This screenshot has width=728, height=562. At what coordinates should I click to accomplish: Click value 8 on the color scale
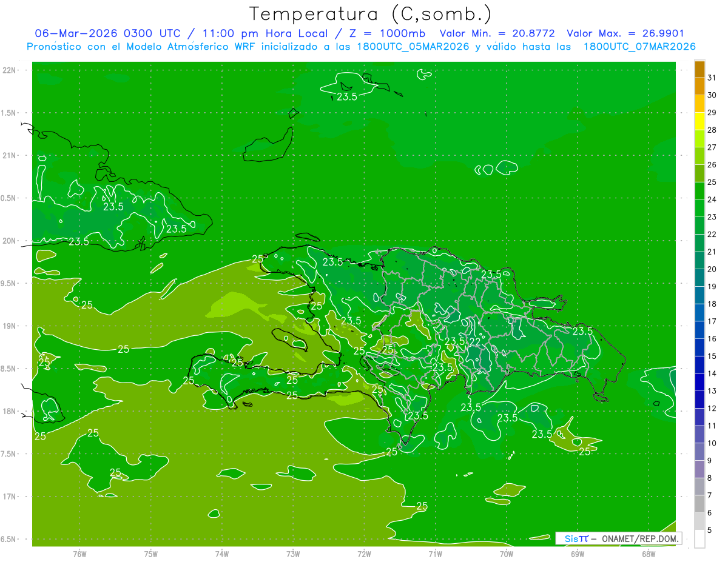709,478
